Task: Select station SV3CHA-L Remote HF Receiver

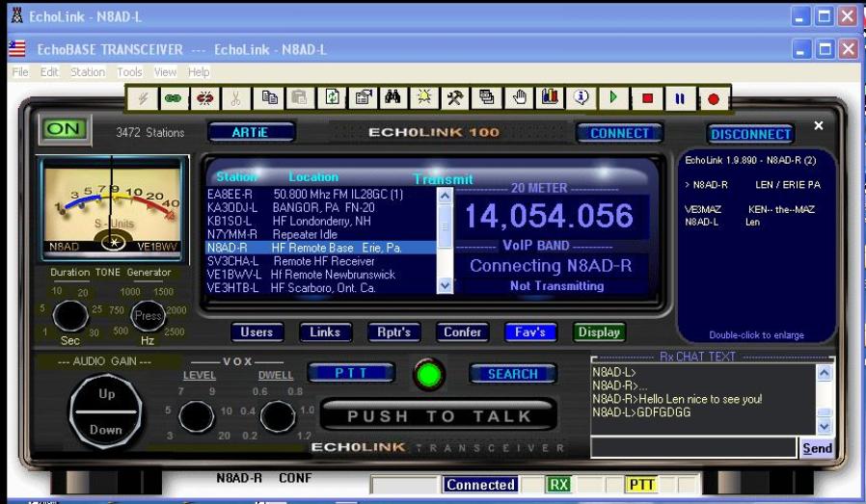Action: [320, 261]
